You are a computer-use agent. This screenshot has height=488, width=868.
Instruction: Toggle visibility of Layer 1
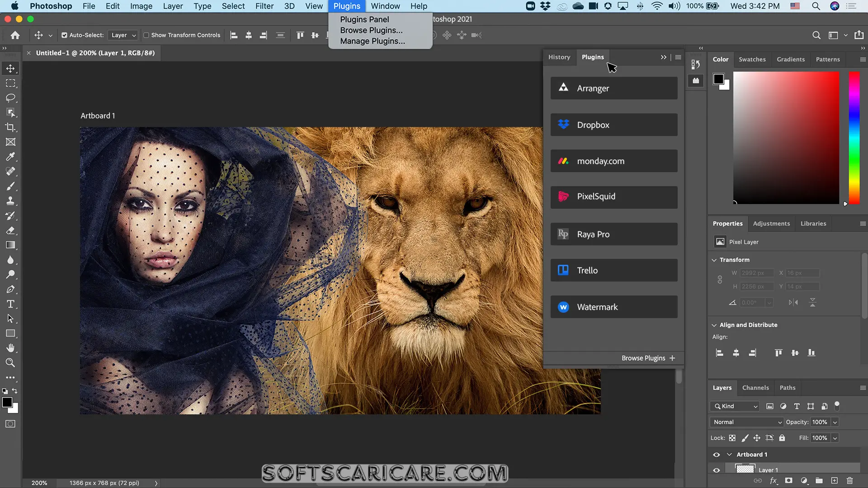coord(716,469)
